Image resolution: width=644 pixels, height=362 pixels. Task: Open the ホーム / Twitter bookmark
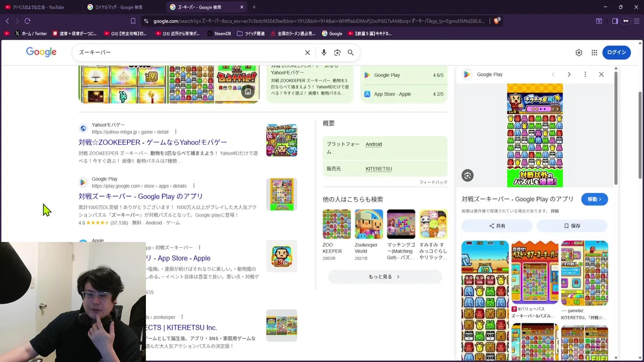[31, 34]
